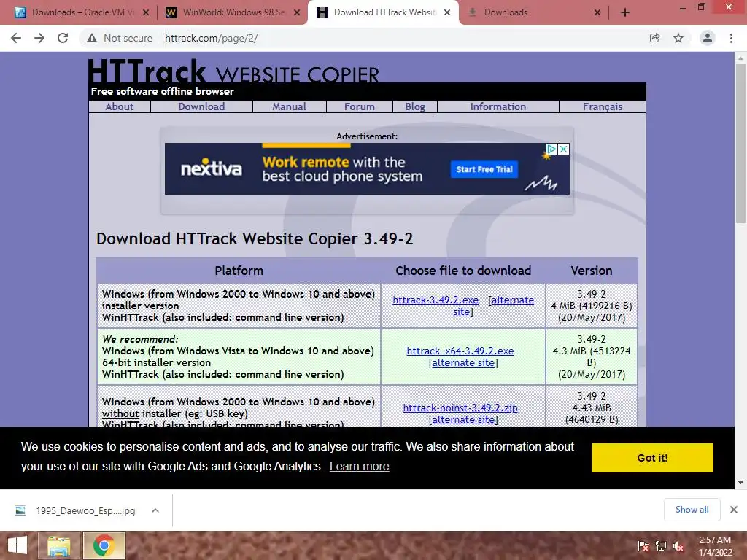
Task: Click the Platform column header
Action: (x=239, y=271)
